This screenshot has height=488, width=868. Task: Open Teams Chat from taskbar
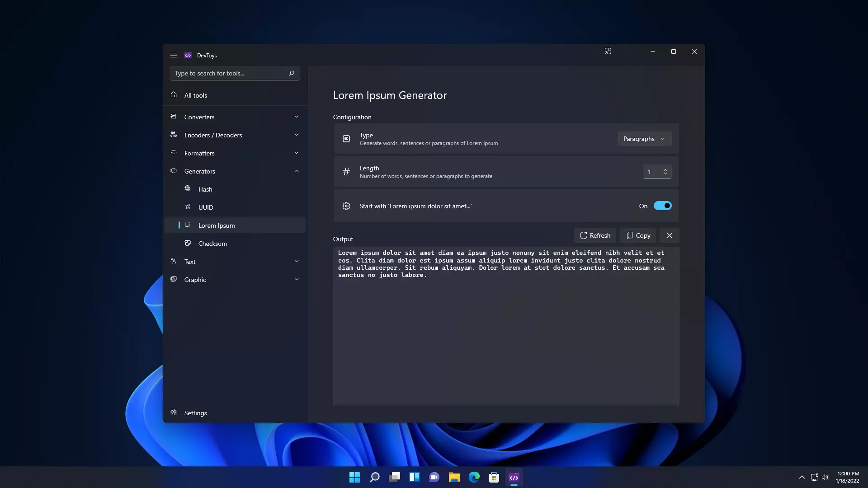(x=434, y=477)
